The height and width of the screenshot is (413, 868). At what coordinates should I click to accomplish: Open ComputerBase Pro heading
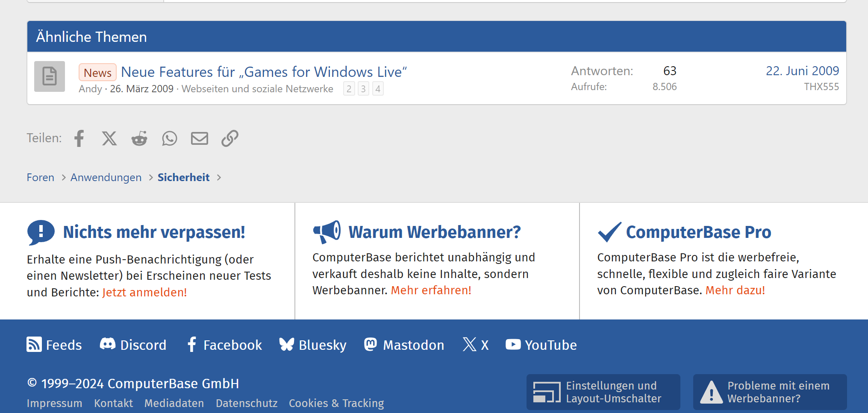click(698, 232)
